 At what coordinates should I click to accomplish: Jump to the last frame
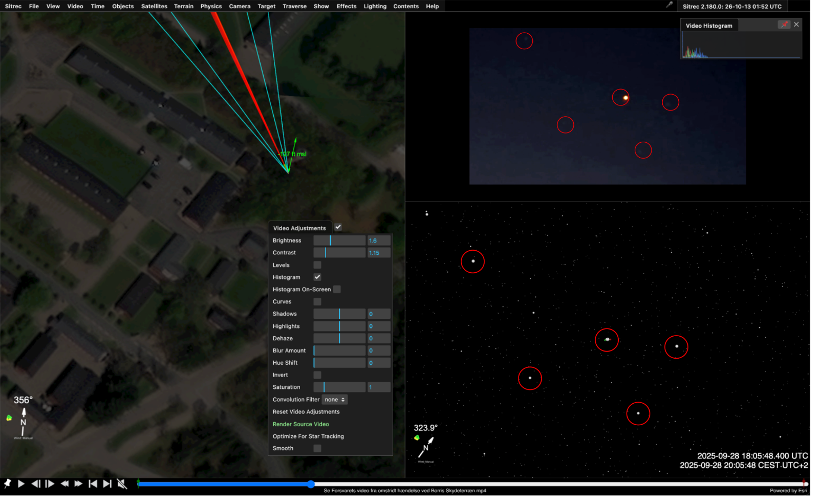[107, 484]
